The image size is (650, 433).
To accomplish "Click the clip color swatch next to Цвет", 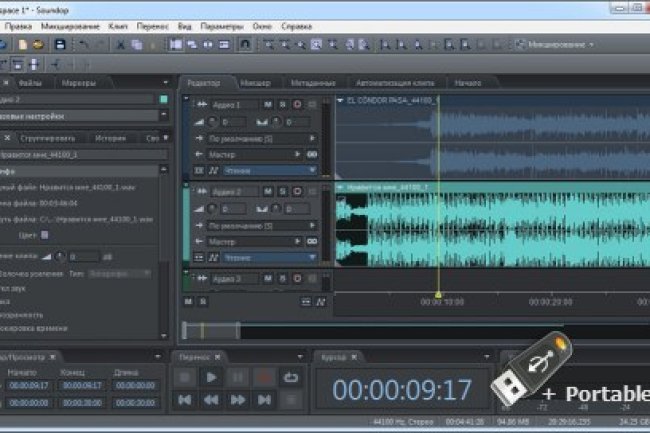I will [x=44, y=235].
